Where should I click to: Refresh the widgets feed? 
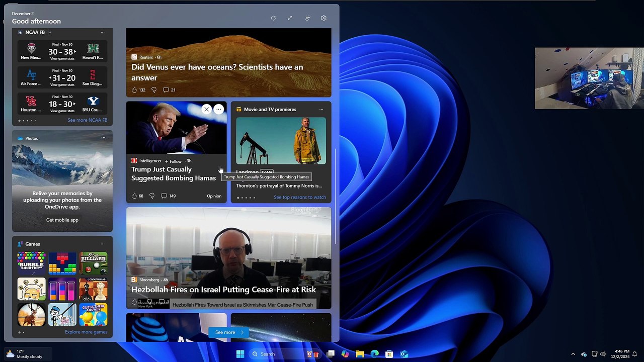(273, 18)
